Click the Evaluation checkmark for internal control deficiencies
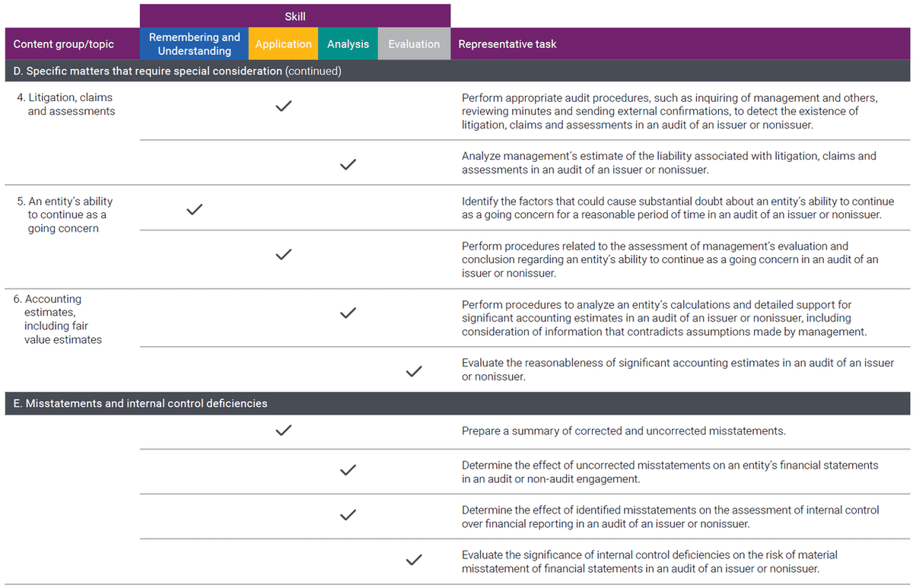This screenshot has width=913, height=588. click(x=414, y=560)
